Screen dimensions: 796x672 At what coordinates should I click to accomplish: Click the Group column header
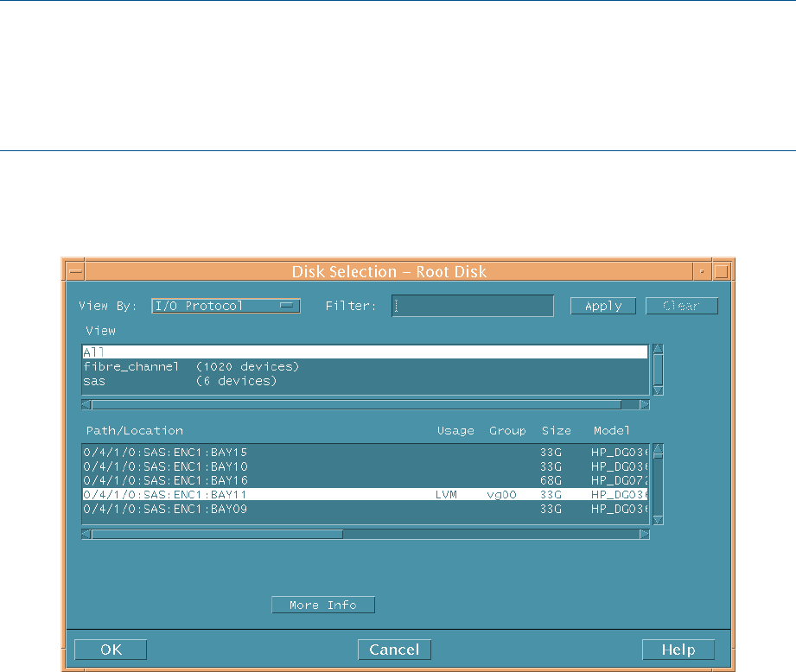pos(507,431)
